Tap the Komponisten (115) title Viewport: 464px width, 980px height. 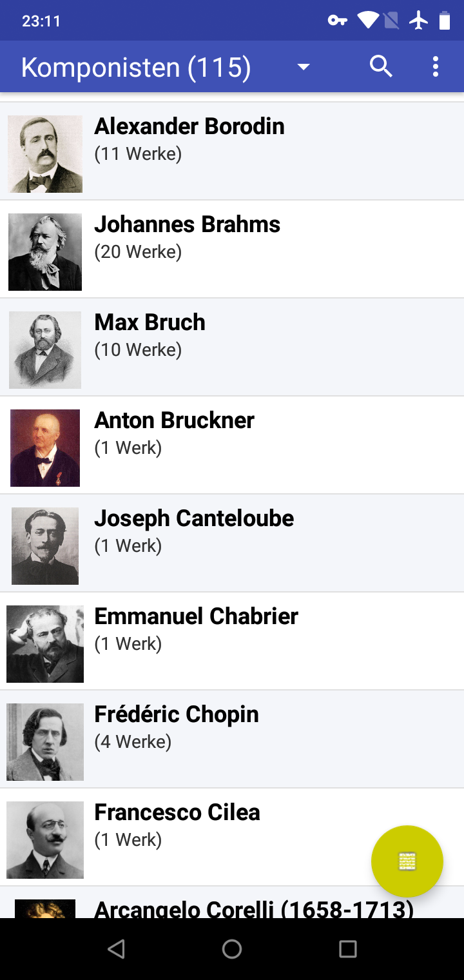[x=136, y=67]
